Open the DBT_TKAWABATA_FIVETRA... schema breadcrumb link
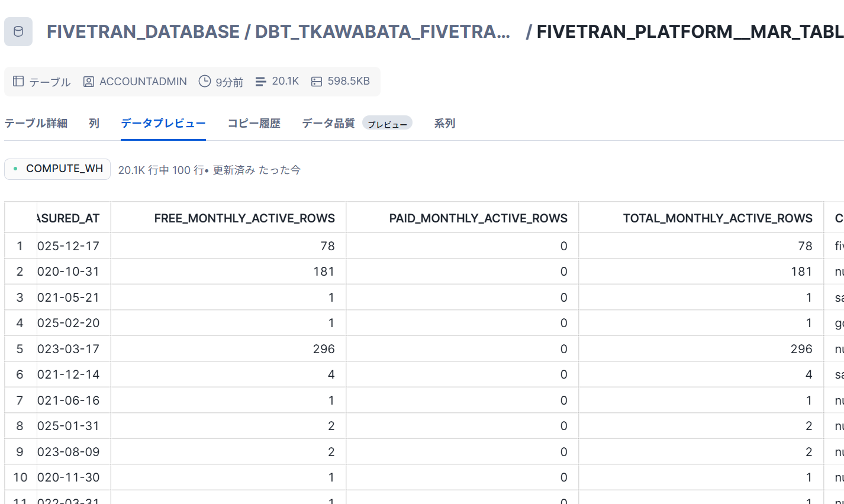This screenshot has width=844, height=504. pyautogui.click(x=382, y=32)
